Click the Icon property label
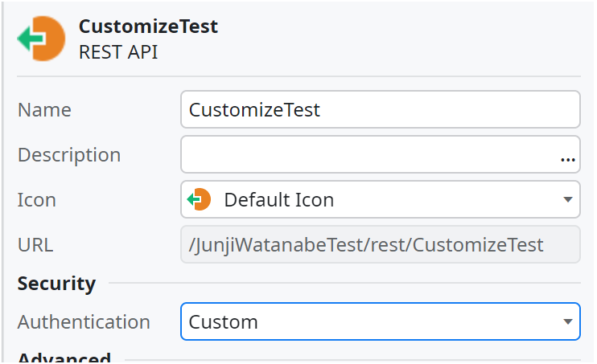This screenshot has height=364, width=597. (x=37, y=199)
